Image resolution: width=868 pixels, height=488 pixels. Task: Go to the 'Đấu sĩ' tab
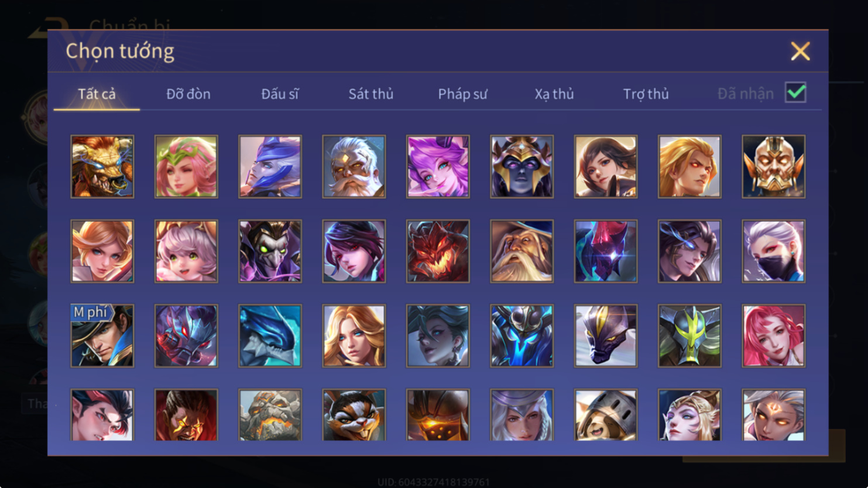pyautogui.click(x=280, y=94)
